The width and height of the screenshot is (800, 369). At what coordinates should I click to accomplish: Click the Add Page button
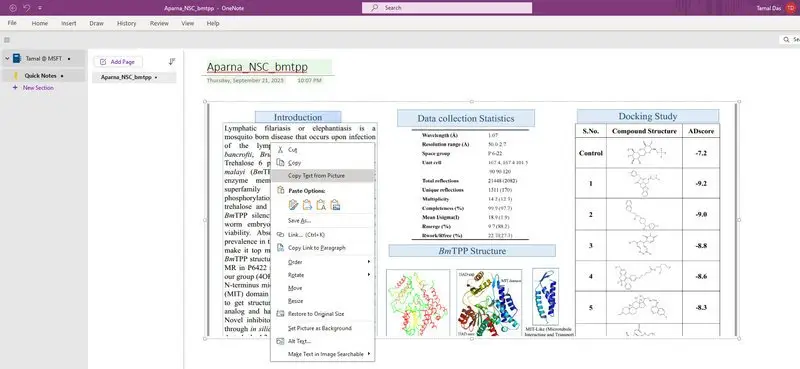118,62
